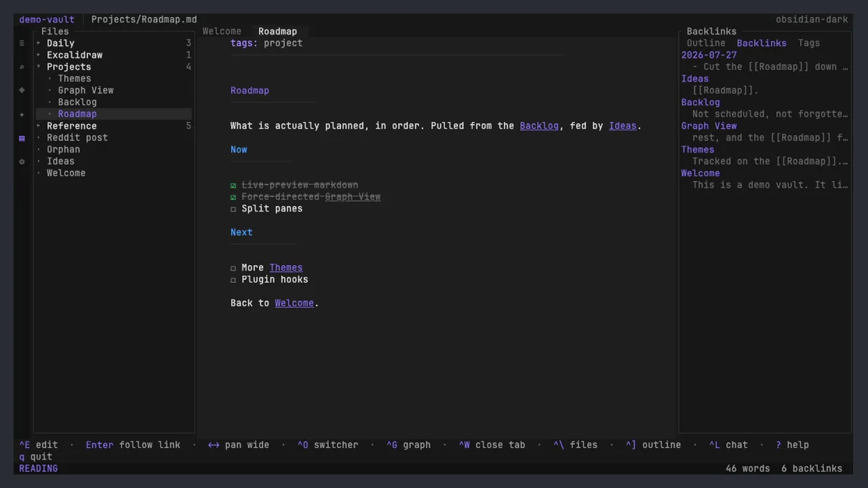Screen dimensions: 868x488
Task: Open 'Reddit post' note in file tree
Action: [x=77, y=138]
